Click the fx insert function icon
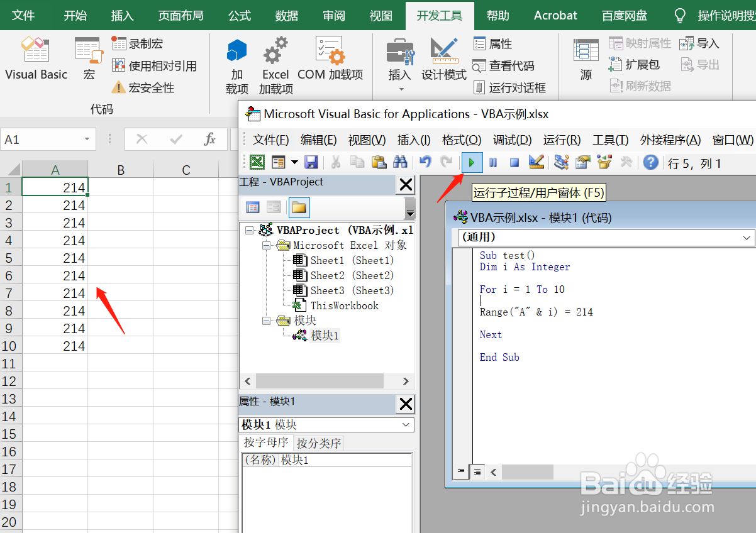Screen dimensions: 756x533 pos(210,139)
